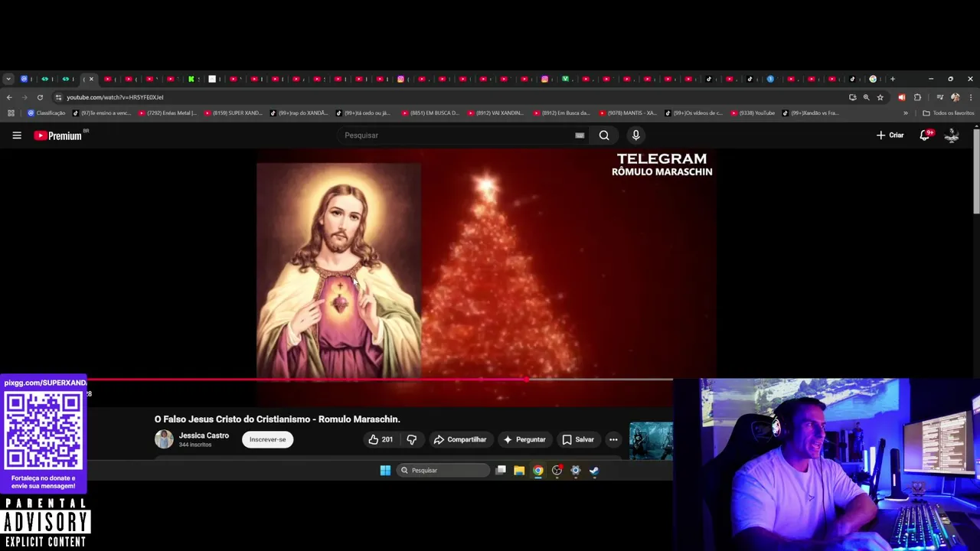The height and width of the screenshot is (551, 980).
Task: Open the (8159) SUPER XAND bookmark
Action: 234,113
